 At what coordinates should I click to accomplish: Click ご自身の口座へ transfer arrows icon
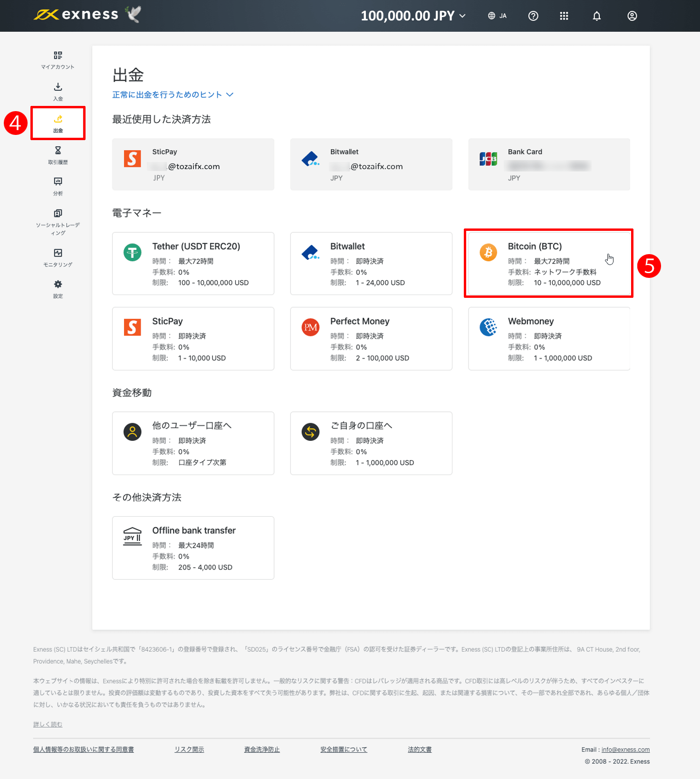(311, 432)
